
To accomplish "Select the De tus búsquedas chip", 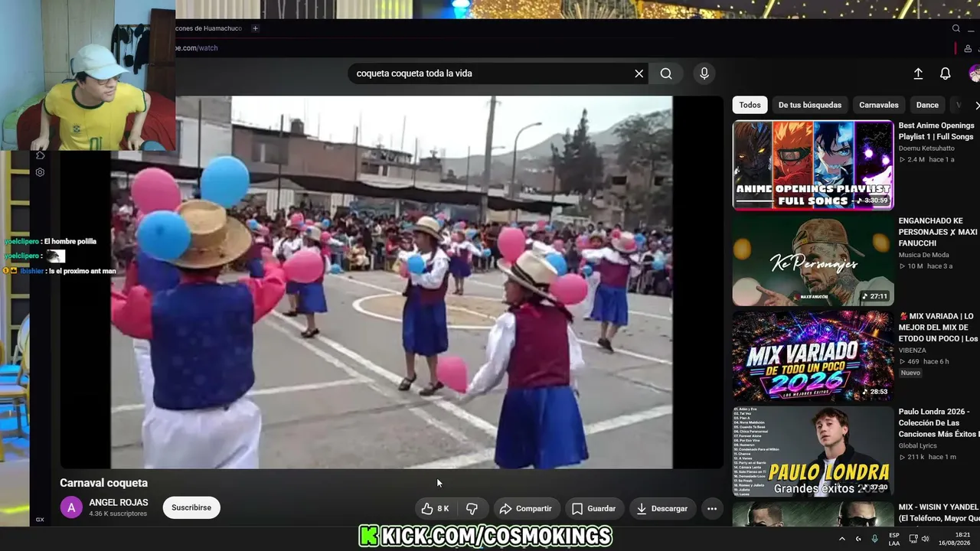I will click(x=810, y=105).
